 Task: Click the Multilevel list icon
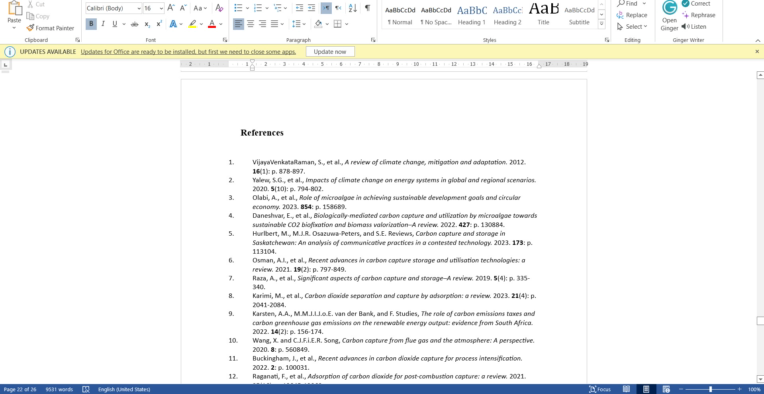(x=277, y=8)
